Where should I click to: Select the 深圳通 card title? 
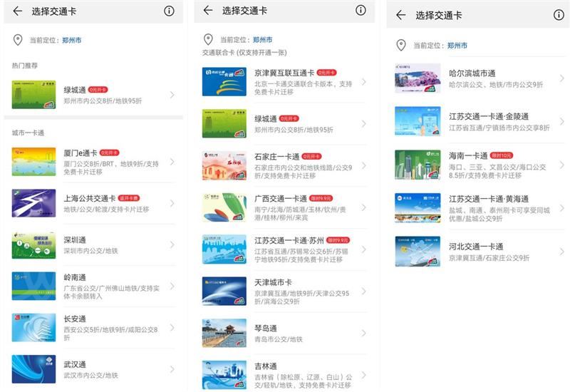pyautogui.click(x=75, y=240)
